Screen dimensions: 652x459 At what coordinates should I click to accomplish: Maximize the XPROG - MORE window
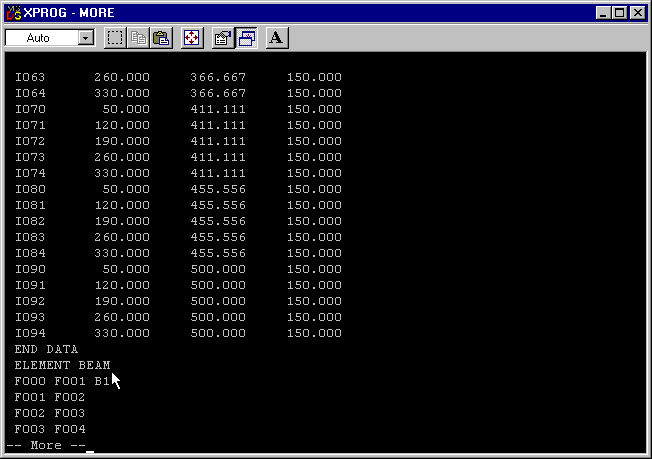coord(619,13)
